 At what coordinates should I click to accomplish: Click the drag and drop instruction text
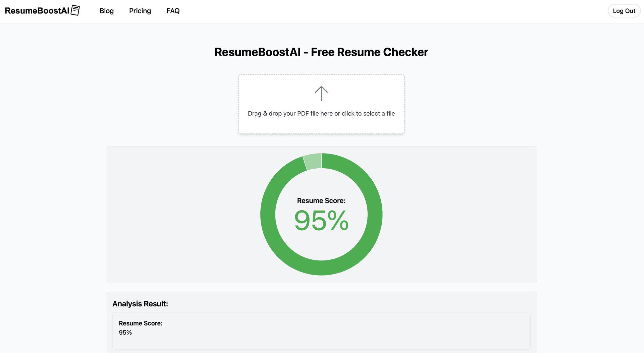coord(321,114)
